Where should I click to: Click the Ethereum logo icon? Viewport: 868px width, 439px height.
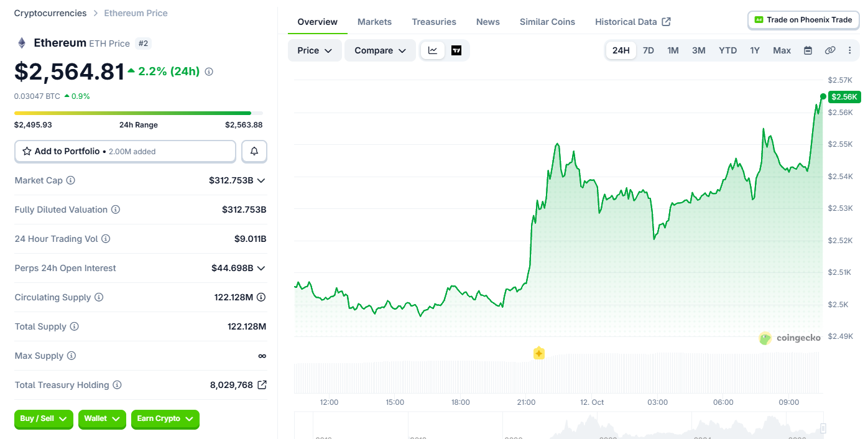click(22, 43)
